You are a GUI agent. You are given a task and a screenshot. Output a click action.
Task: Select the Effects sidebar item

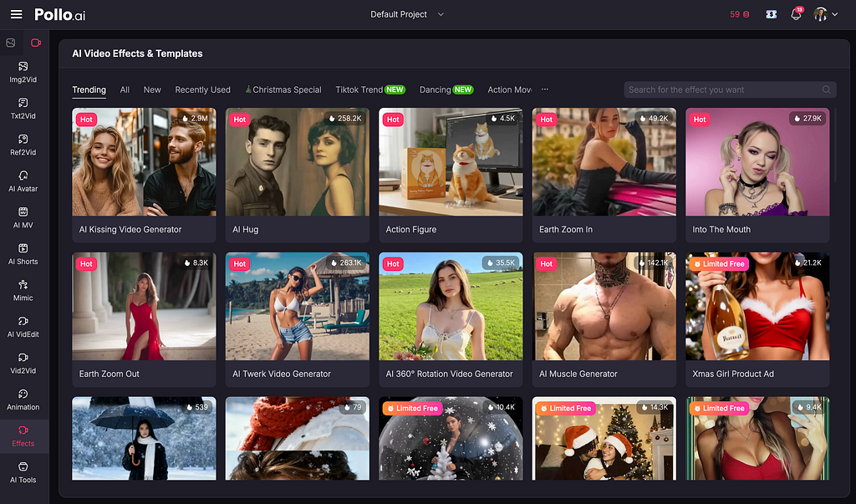click(x=24, y=436)
